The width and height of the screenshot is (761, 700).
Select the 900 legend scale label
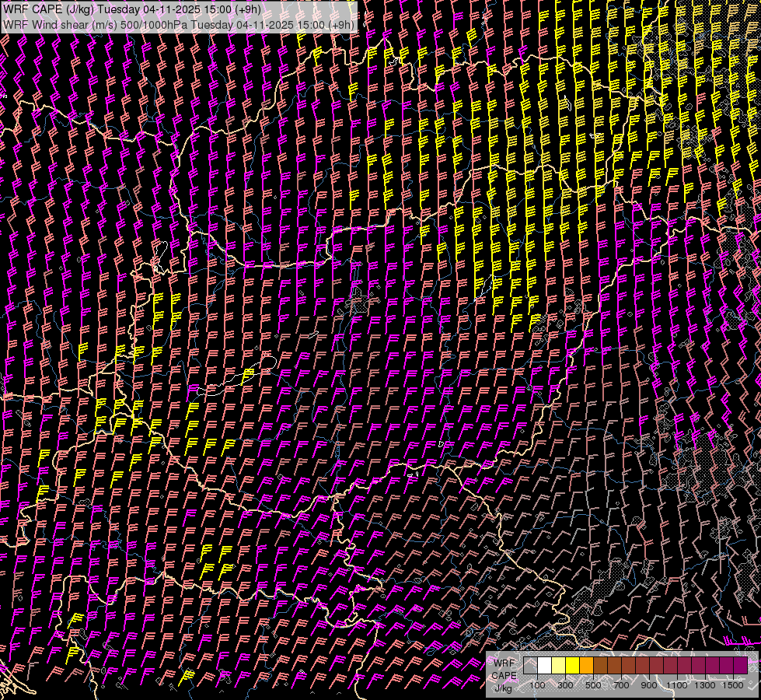tap(649, 685)
